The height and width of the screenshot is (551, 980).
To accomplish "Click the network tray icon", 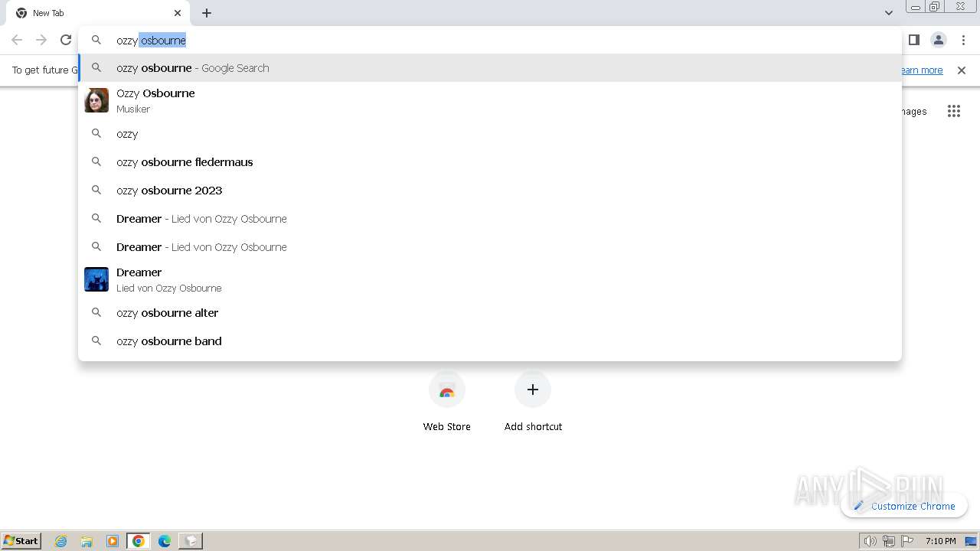I will (889, 541).
